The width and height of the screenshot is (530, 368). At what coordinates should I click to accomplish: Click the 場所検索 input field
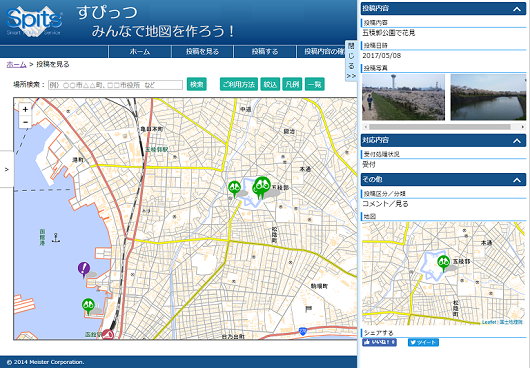click(x=115, y=85)
